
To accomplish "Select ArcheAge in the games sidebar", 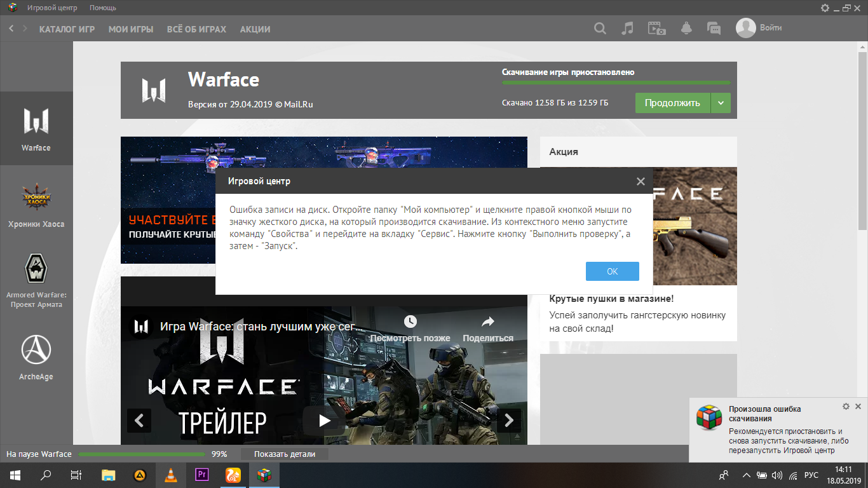I will coord(36,357).
